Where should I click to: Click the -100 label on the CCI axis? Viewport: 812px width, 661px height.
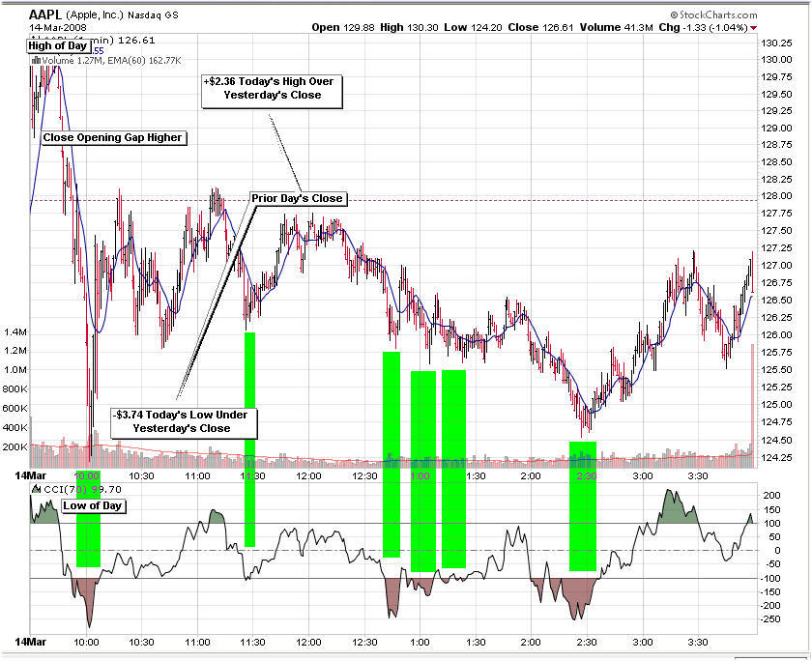pyautogui.click(x=769, y=579)
